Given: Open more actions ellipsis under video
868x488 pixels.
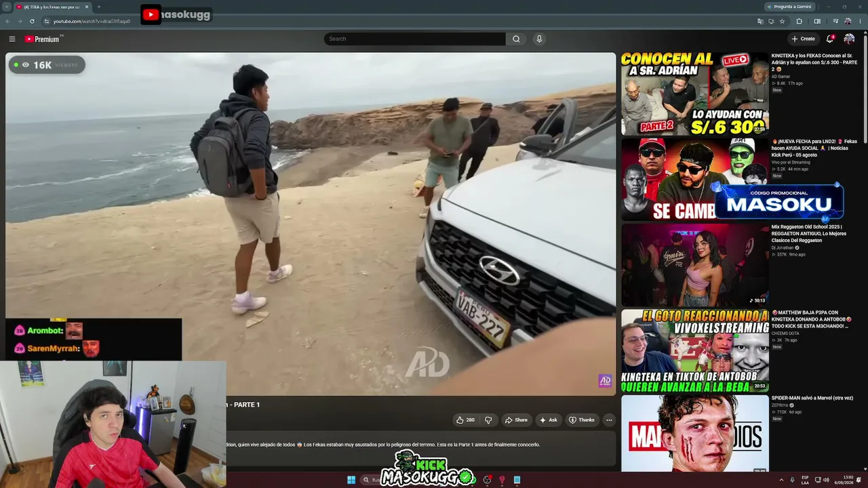Looking at the screenshot, I should pos(609,420).
